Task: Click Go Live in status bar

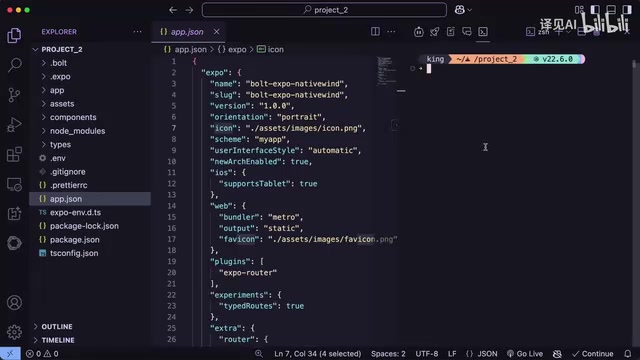Action: coord(525,353)
